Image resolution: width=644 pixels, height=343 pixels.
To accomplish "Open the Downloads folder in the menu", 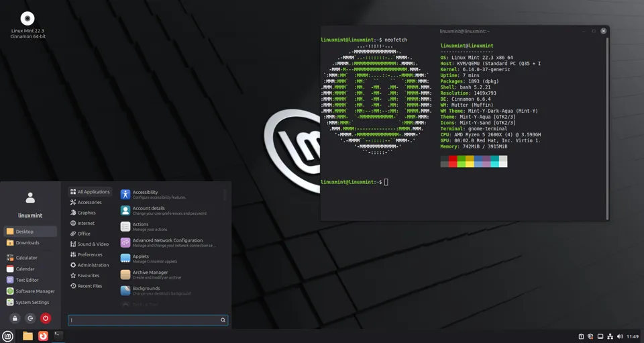I will [x=30, y=243].
